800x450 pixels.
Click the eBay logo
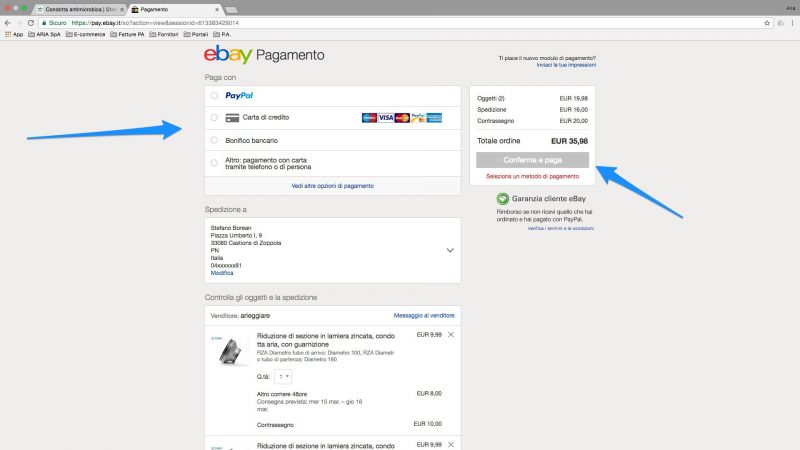pyautogui.click(x=227, y=55)
